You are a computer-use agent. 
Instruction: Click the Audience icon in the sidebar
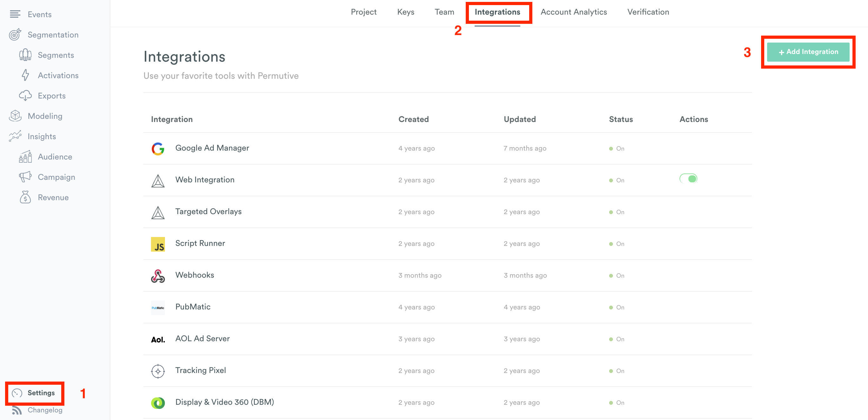coord(25,157)
